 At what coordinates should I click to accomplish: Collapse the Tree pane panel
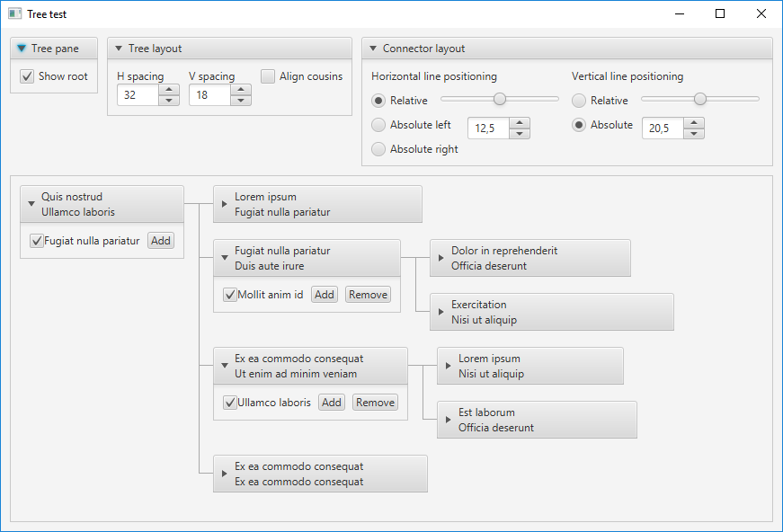pos(22,48)
